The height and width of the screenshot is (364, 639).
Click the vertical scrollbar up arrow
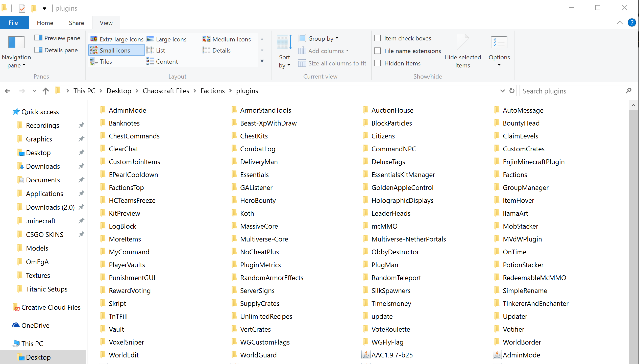(x=633, y=105)
